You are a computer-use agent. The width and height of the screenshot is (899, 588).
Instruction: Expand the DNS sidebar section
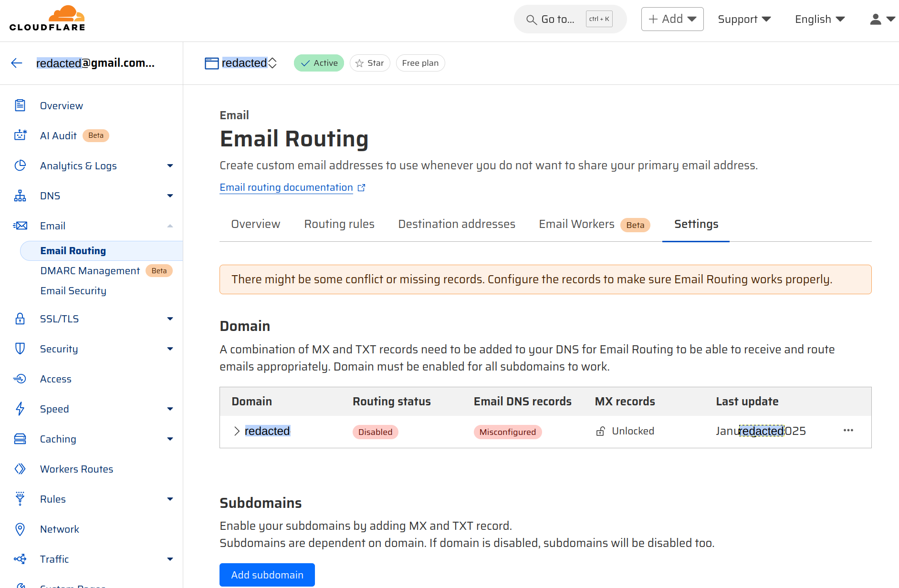point(170,196)
